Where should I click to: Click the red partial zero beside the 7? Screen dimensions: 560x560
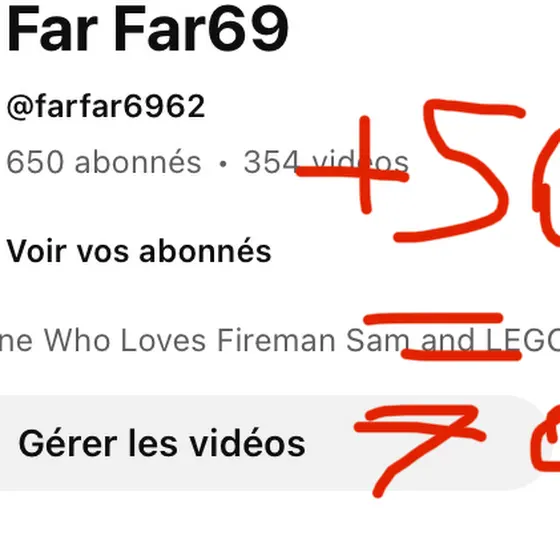click(x=545, y=439)
